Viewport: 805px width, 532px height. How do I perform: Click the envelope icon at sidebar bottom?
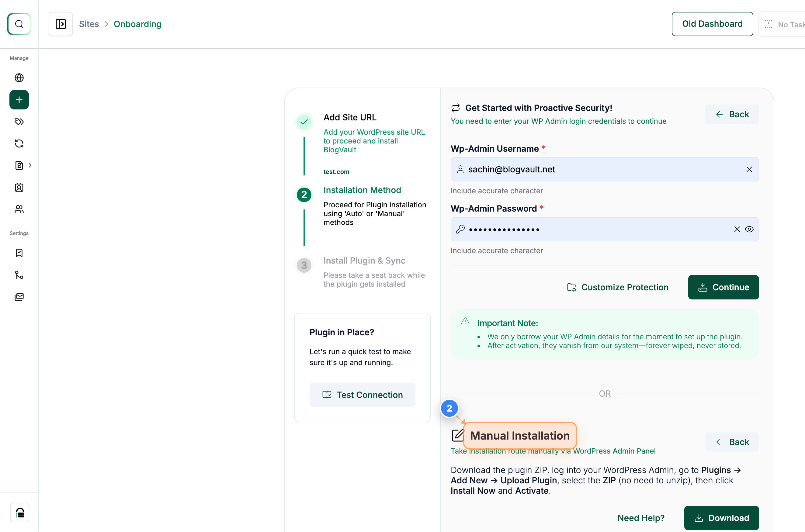(x=19, y=296)
